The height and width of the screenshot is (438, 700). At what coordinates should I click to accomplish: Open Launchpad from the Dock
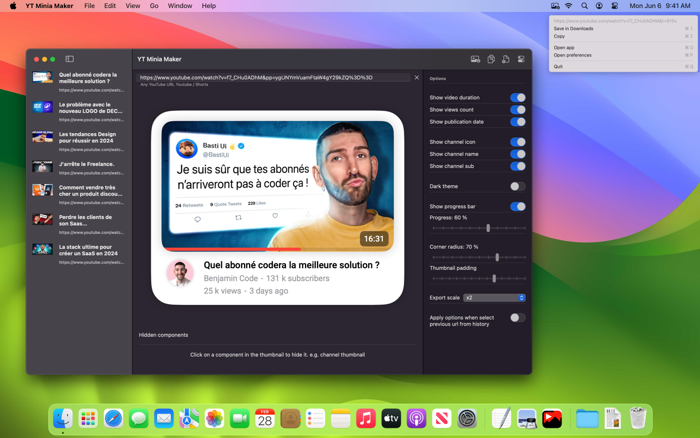[x=88, y=419]
